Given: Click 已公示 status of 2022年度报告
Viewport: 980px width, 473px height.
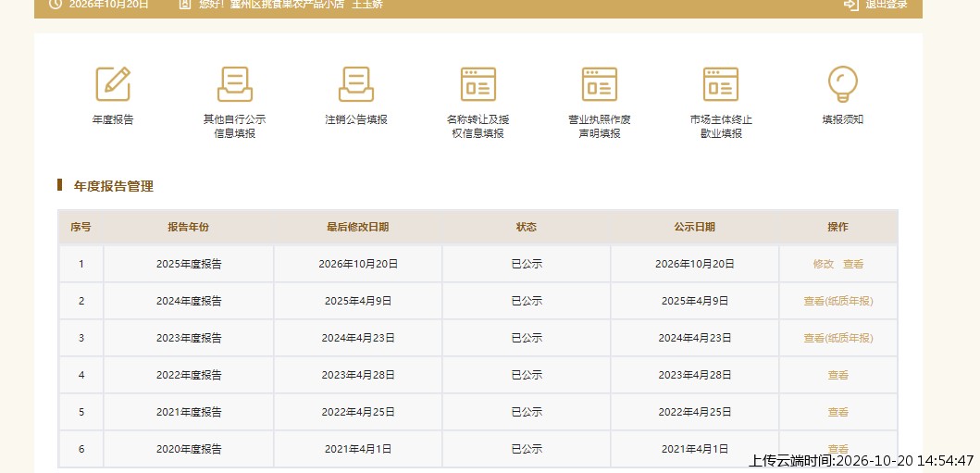Looking at the screenshot, I should (527, 375).
